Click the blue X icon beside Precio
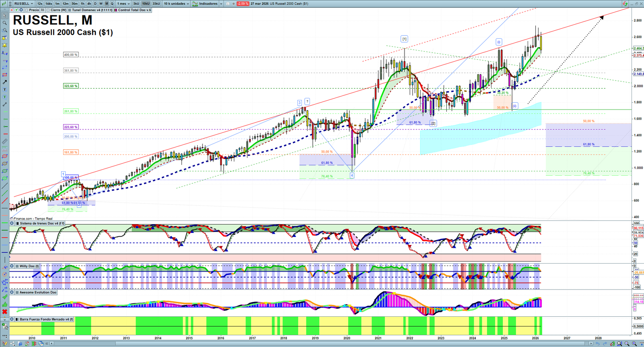The image size is (644, 347). pyautogui.click(x=21, y=10)
